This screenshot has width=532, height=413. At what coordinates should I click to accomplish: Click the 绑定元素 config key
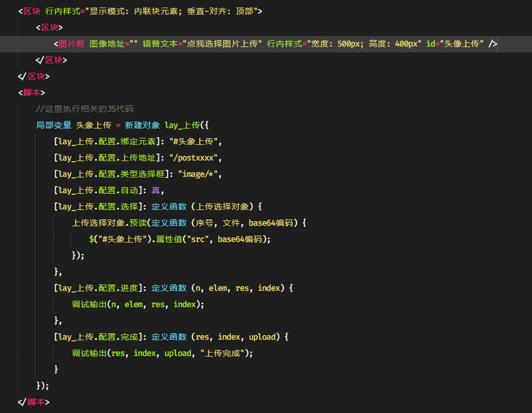pos(138,142)
